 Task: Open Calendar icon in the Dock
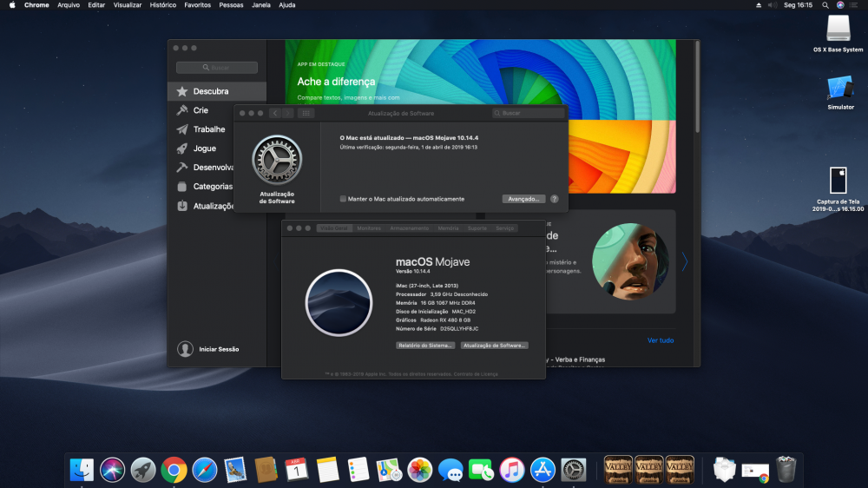pyautogui.click(x=297, y=470)
